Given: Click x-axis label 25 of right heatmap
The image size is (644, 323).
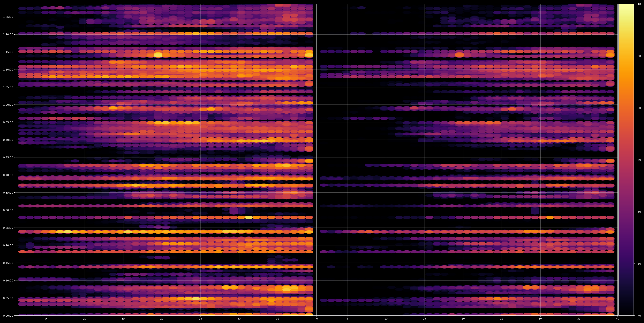Looking at the screenshot, I should [502, 319].
